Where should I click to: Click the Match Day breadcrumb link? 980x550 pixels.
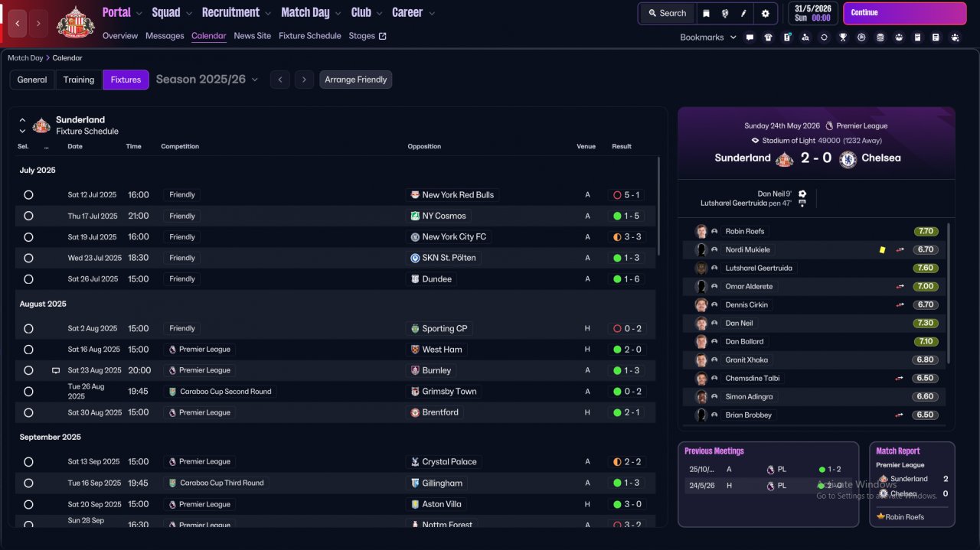[25, 58]
